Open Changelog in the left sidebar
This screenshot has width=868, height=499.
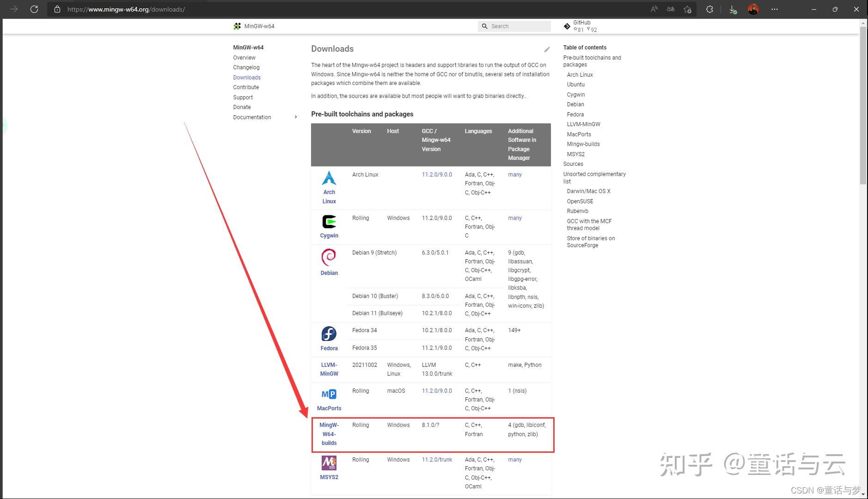(246, 67)
